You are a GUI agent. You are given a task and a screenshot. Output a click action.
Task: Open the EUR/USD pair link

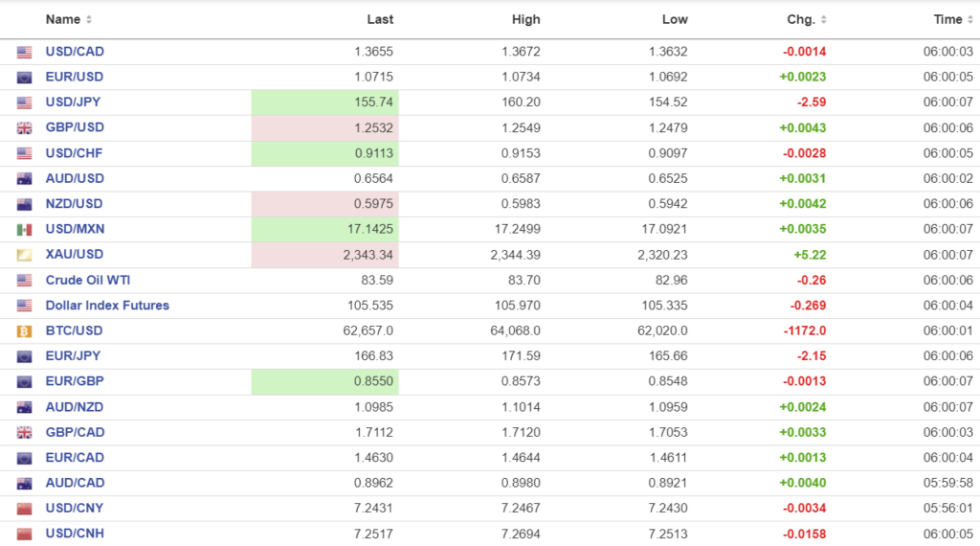click(x=75, y=77)
